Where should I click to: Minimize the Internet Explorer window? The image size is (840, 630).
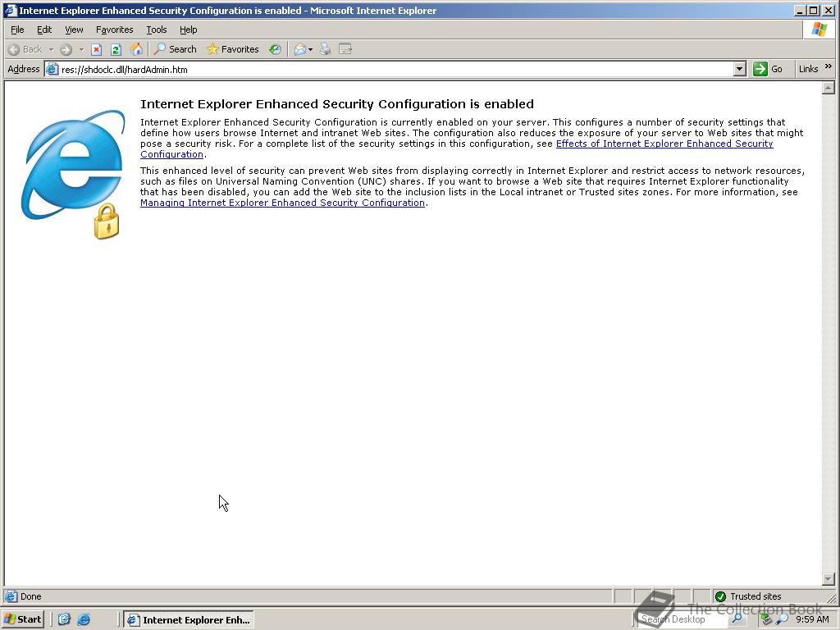point(801,10)
